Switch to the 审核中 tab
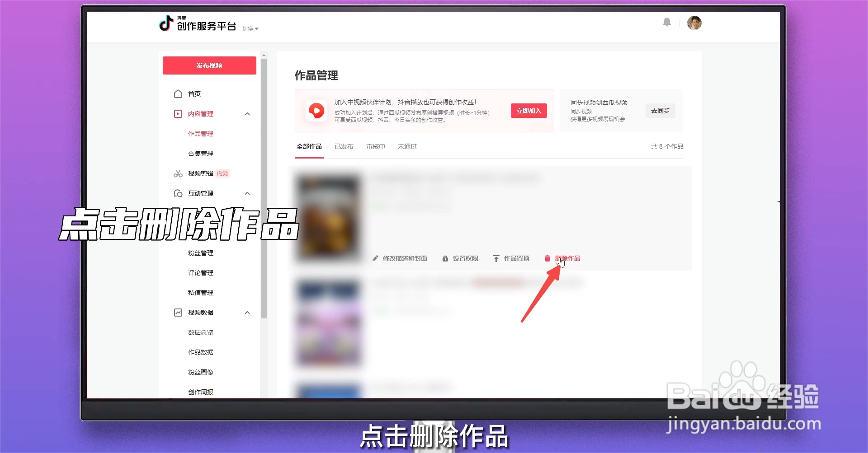 tap(376, 146)
